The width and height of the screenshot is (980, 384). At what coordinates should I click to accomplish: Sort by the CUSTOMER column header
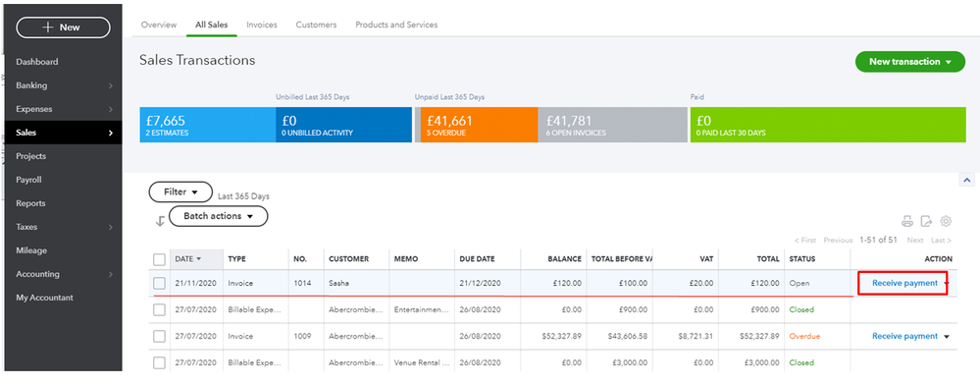point(349,259)
